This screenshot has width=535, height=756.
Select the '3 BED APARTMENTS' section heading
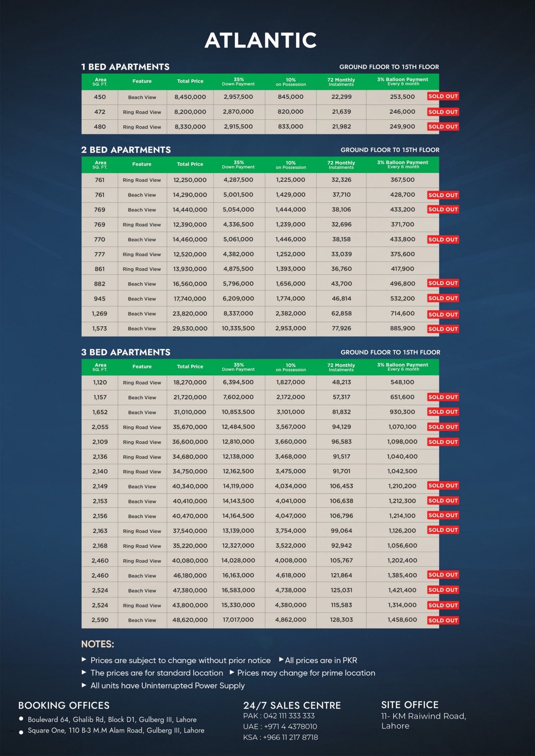click(126, 352)
